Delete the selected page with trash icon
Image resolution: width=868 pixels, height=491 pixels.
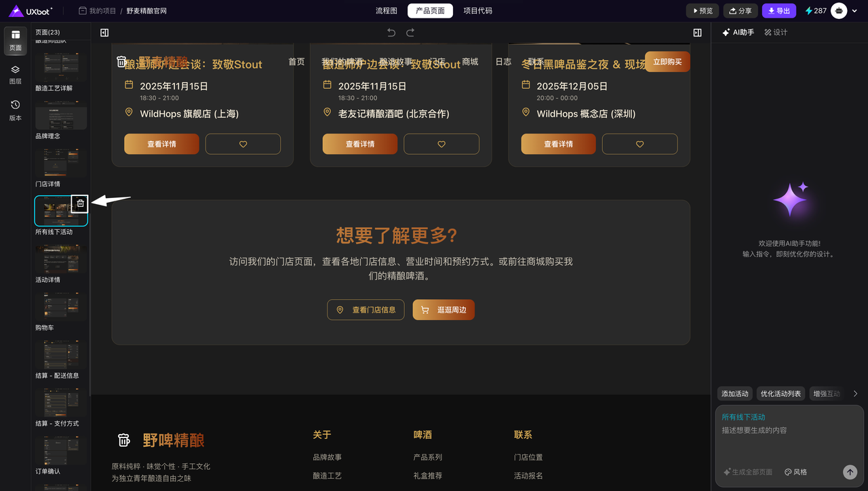(80, 203)
